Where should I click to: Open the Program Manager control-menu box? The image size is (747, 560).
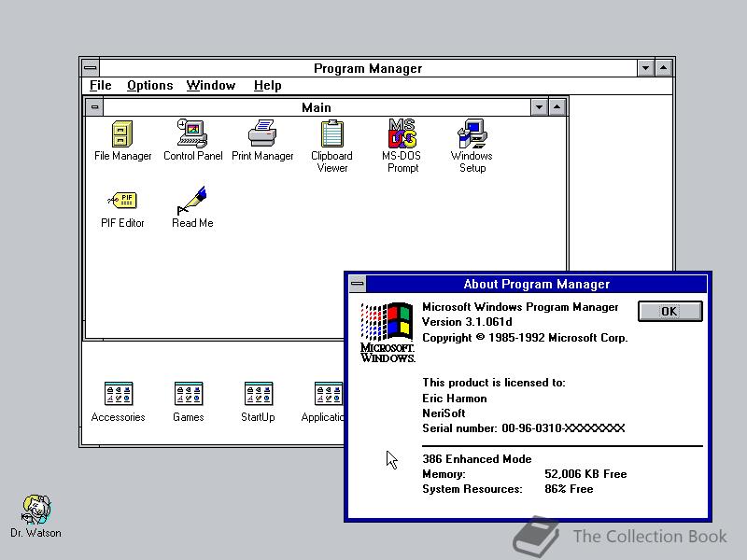point(90,68)
